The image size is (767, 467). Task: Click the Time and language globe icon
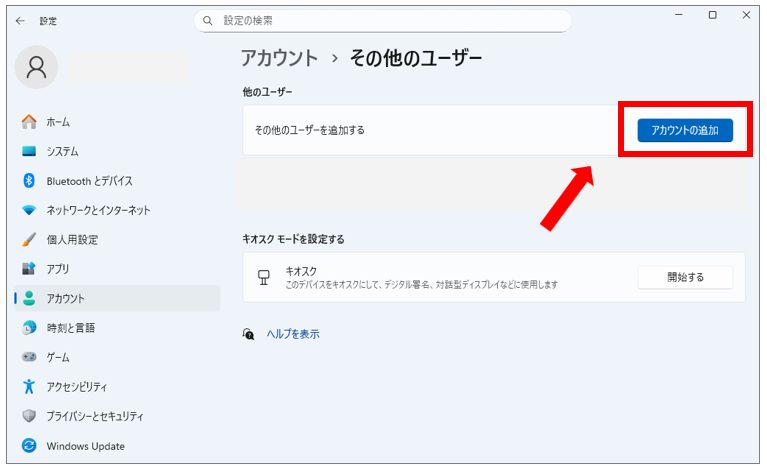tap(29, 328)
